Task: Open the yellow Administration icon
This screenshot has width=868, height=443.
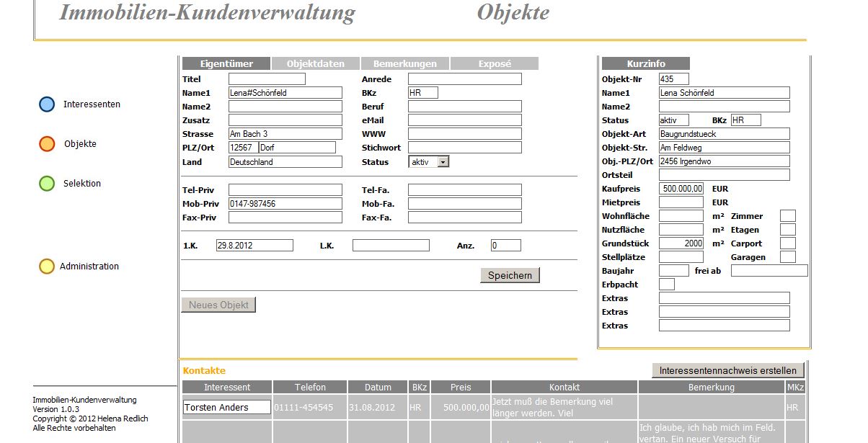Action: click(x=46, y=266)
